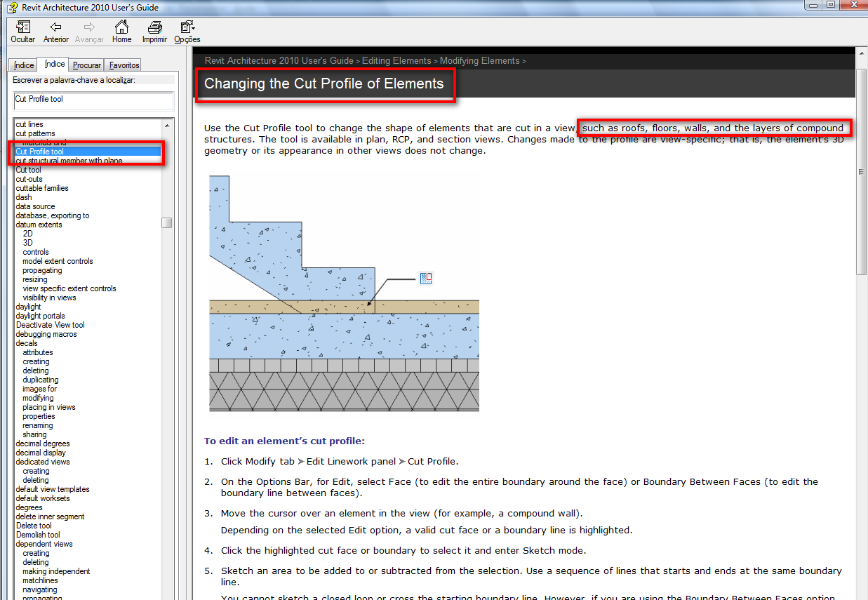This screenshot has width=868, height=600.
Task: Select the 'cut patterns' index entry
Action: click(36, 133)
